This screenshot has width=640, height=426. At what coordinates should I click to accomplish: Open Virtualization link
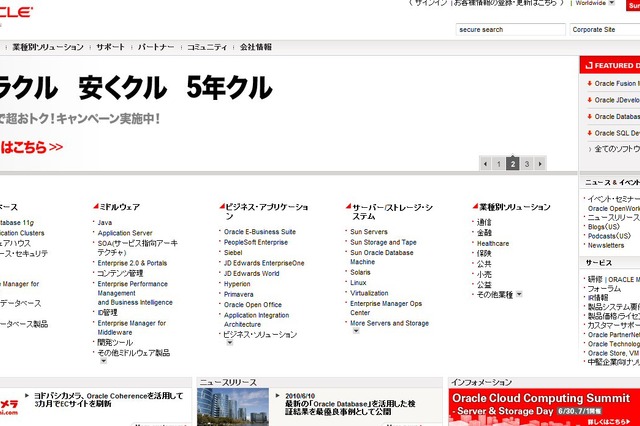369,293
